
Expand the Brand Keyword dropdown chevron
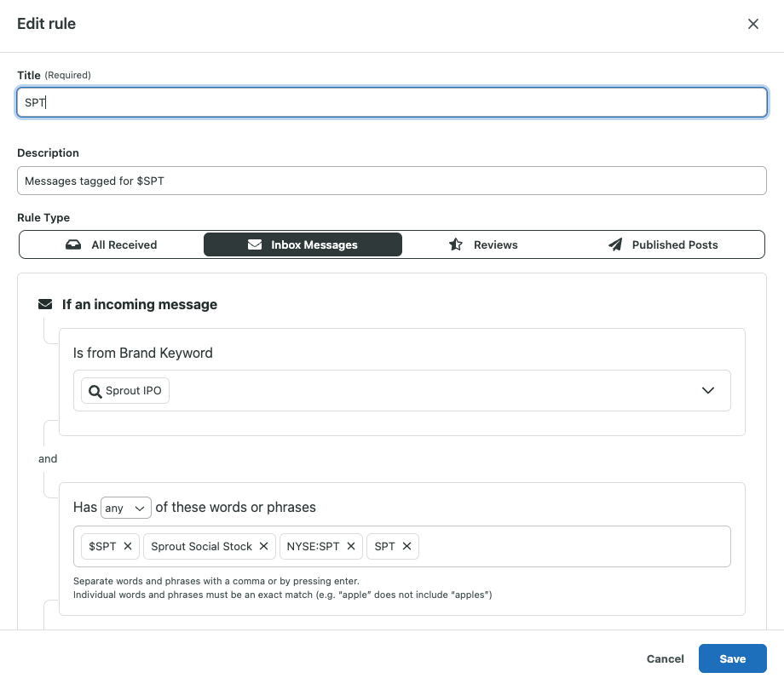(707, 390)
